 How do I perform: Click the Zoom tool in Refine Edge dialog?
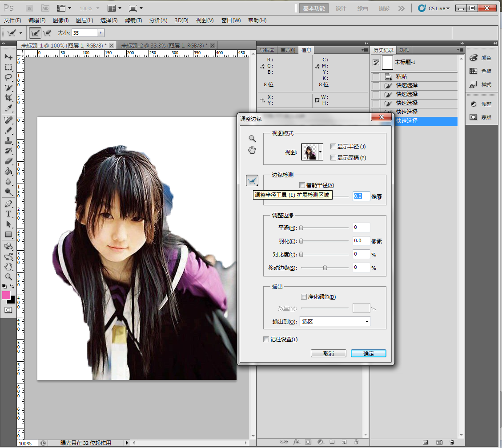pos(252,139)
